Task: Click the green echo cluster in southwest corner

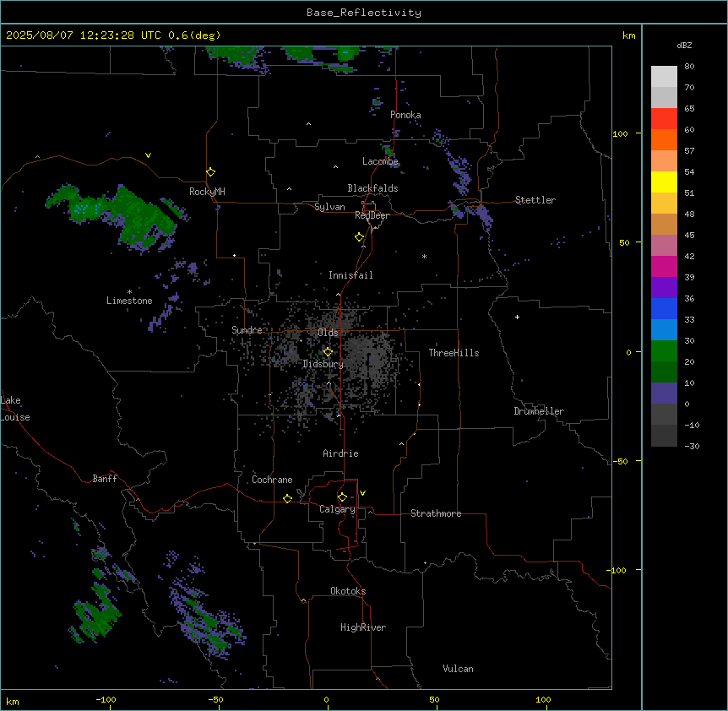Action: [x=97, y=612]
